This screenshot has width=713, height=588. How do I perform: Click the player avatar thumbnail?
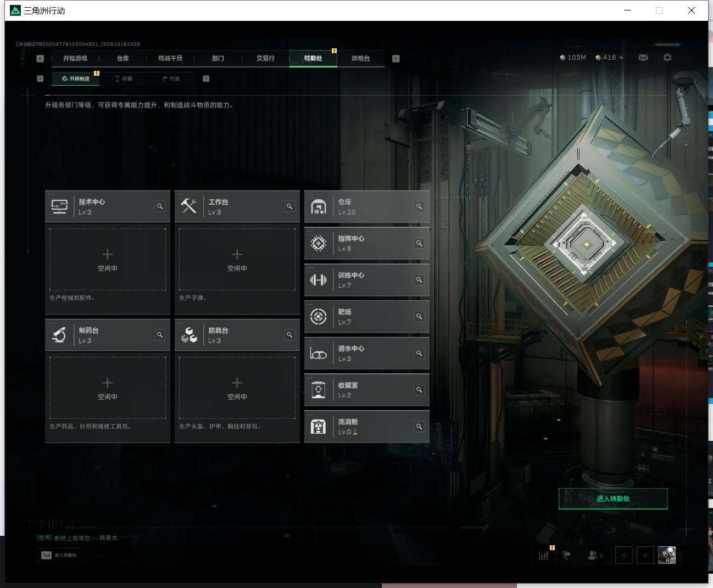tap(667, 555)
